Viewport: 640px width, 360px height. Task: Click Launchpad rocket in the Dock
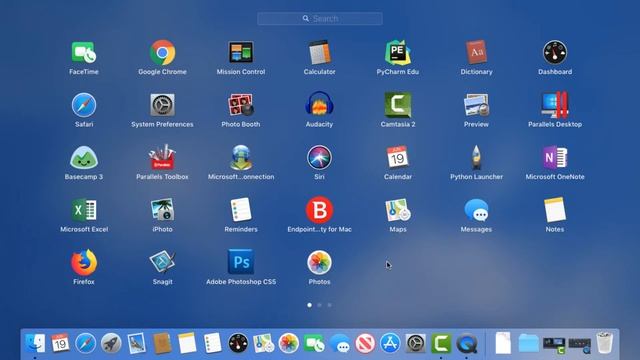pyautogui.click(x=111, y=343)
